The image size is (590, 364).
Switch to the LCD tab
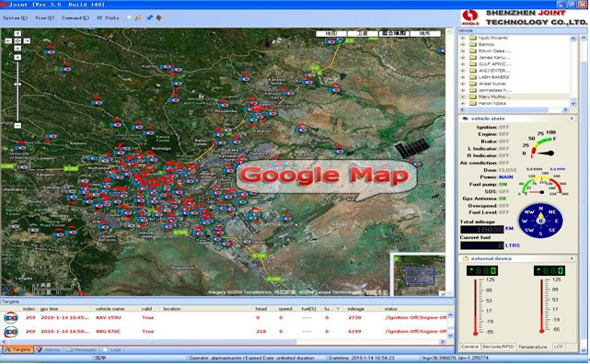pyautogui.click(x=559, y=347)
